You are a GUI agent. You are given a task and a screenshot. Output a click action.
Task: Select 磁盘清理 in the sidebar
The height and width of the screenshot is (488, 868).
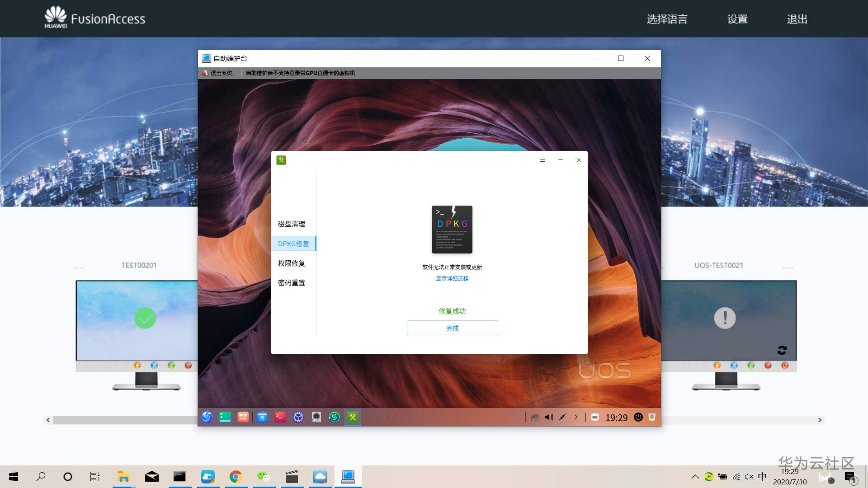coord(292,224)
